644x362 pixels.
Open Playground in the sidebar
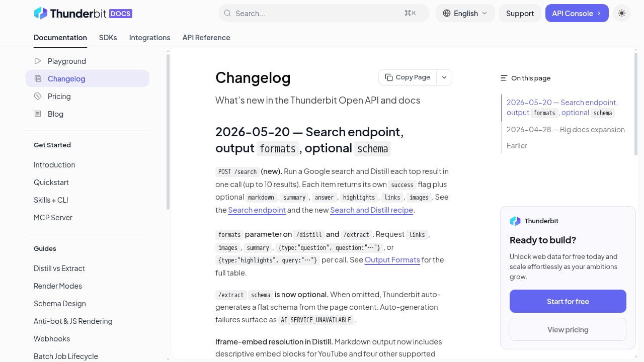click(88, 61)
